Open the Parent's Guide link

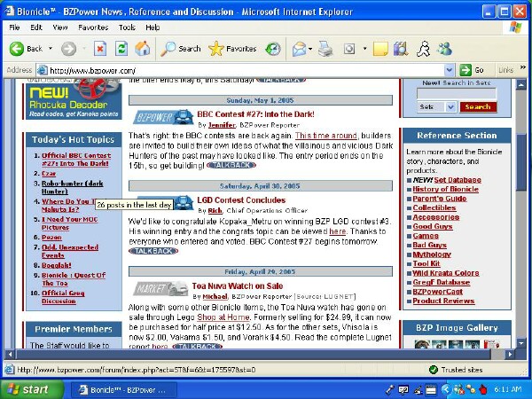point(440,199)
